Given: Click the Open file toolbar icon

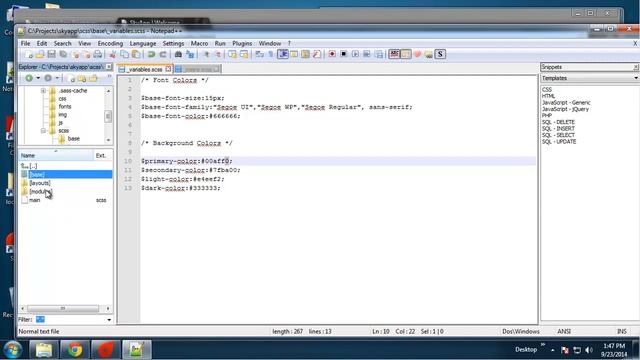Looking at the screenshot, I should (40, 54).
